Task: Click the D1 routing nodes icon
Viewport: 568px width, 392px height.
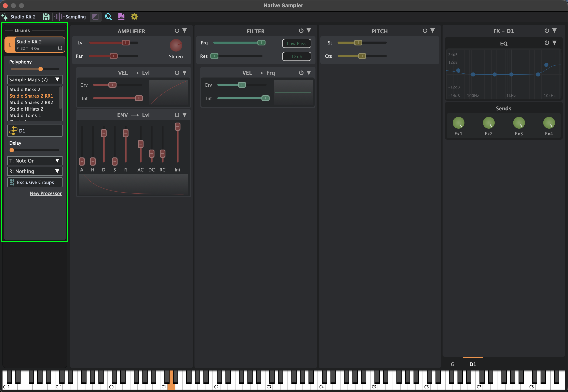Action: (13, 131)
